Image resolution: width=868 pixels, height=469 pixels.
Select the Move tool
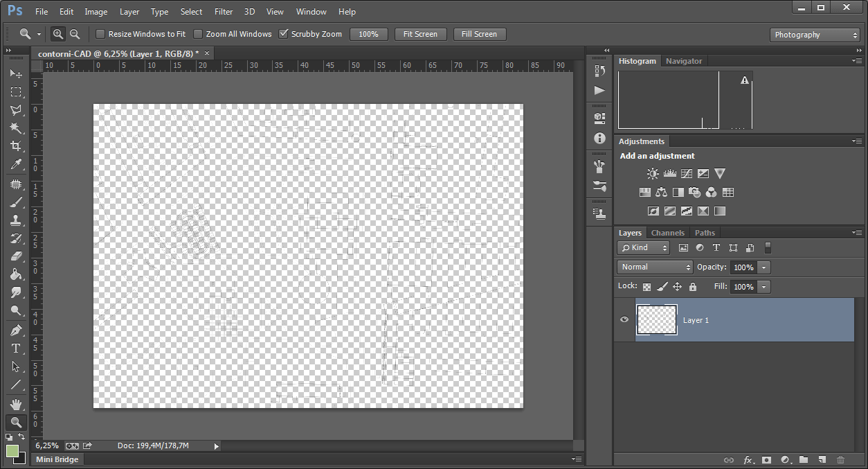pyautogui.click(x=16, y=73)
